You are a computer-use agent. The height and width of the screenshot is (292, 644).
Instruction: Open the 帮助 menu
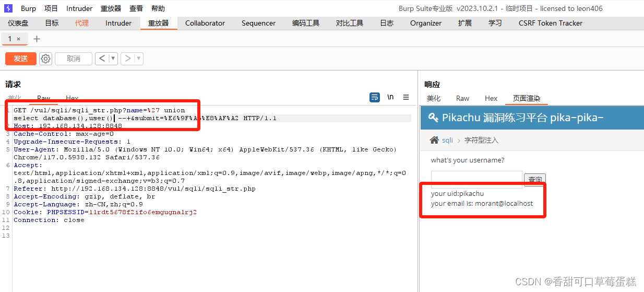coord(158,8)
